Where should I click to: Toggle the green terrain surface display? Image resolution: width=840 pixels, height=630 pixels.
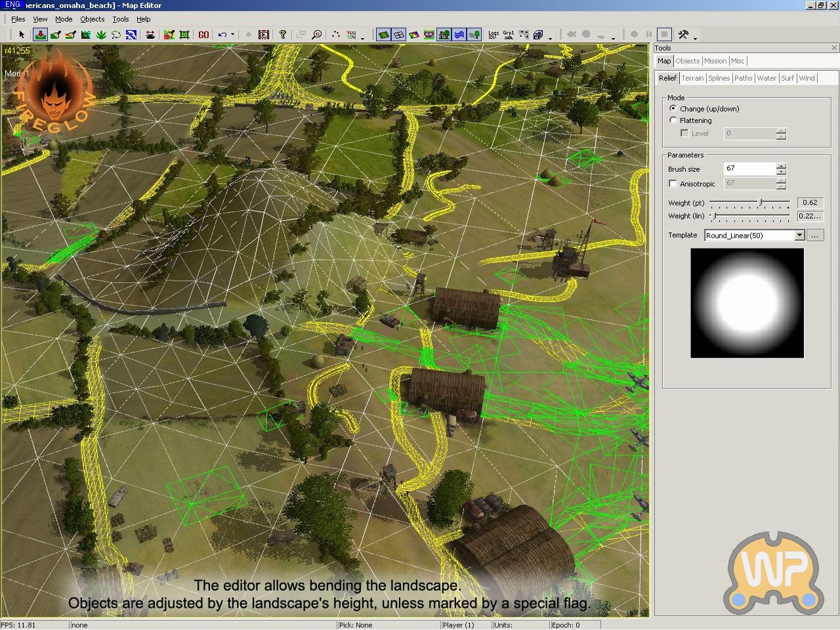[x=383, y=34]
